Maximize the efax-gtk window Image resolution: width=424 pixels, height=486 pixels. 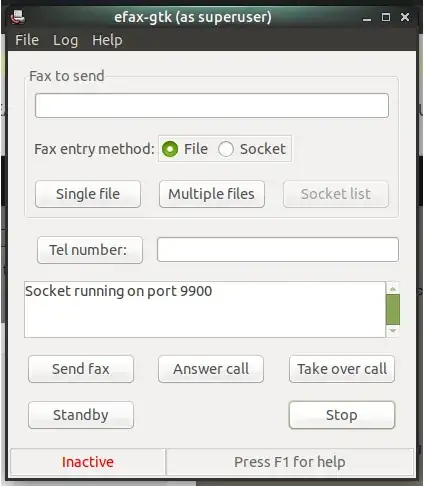click(x=386, y=17)
